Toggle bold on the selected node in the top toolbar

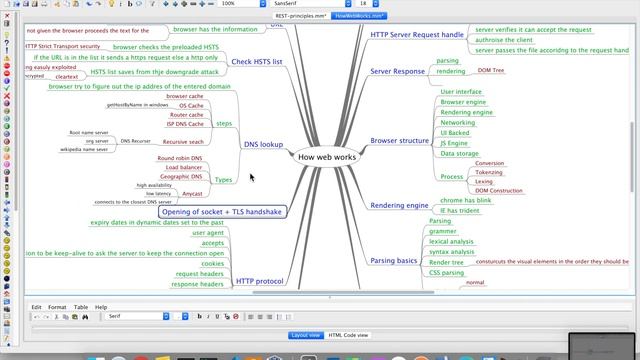coord(130,4)
